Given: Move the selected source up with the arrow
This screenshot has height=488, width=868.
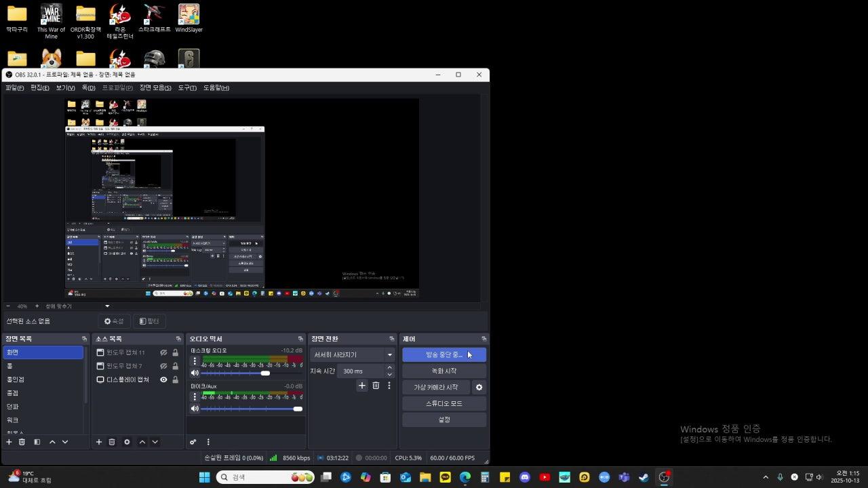Looking at the screenshot, I should pyautogui.click(x=142, y=442).
